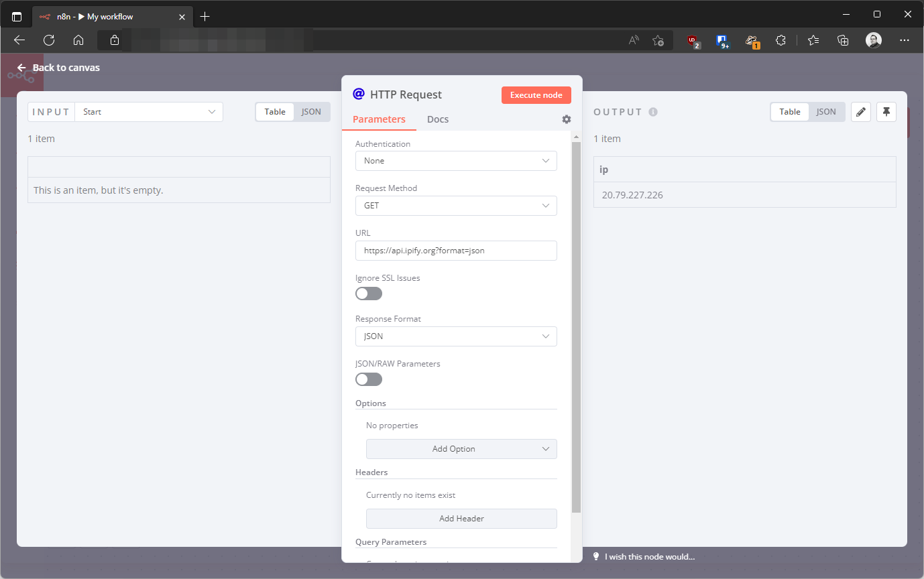The image size is (924, 579).
Task: Open the Favorites list
Action: 813,40
